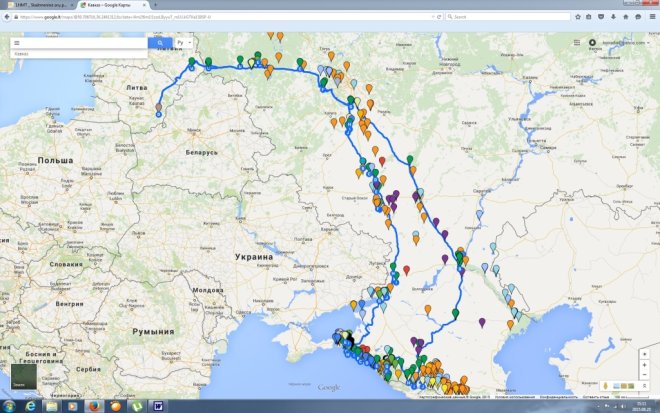Image resolution: width=660 pixels, height=413 pixels.
Task: Click the browser URL address bar
Action: 223,17
